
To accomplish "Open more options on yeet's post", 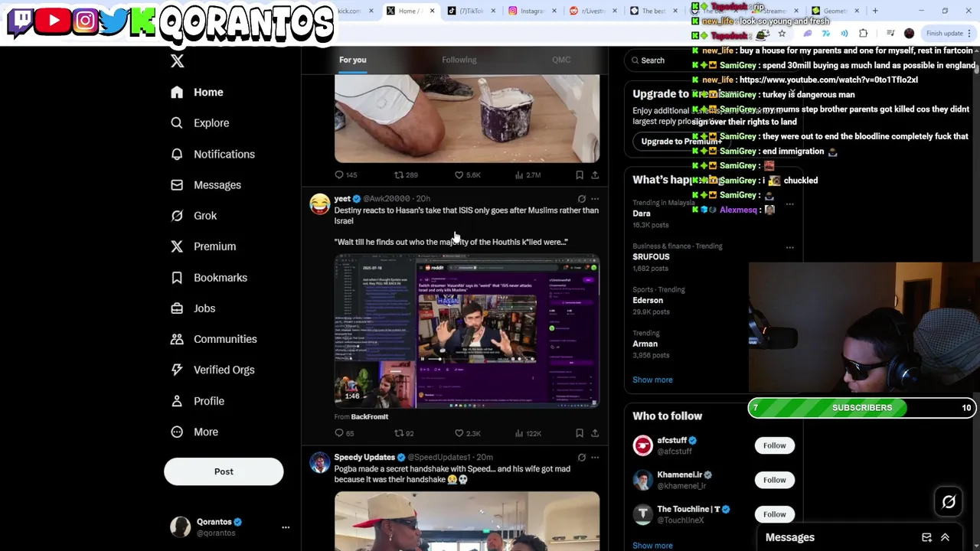I will [595, 199].
